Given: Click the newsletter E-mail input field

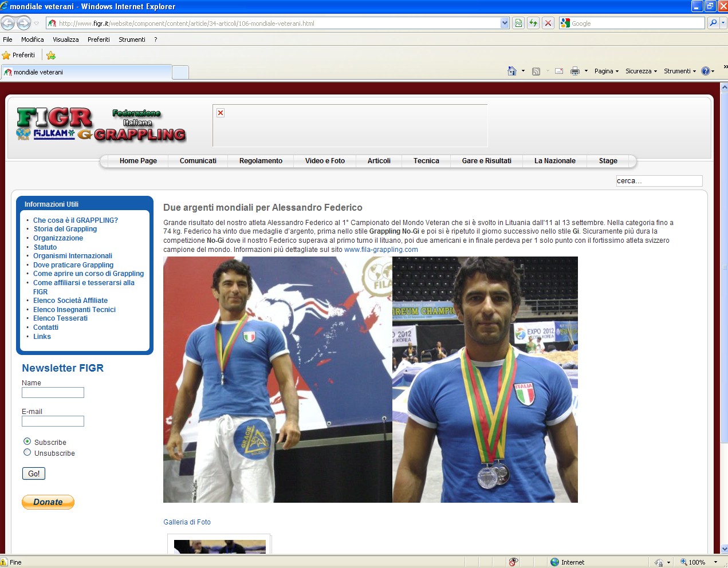Looking at the screenshot, I should coord(53,421).
